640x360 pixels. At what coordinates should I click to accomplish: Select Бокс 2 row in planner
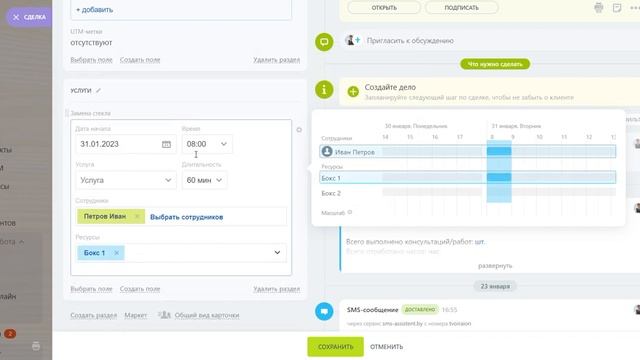(x=468, y=193)
